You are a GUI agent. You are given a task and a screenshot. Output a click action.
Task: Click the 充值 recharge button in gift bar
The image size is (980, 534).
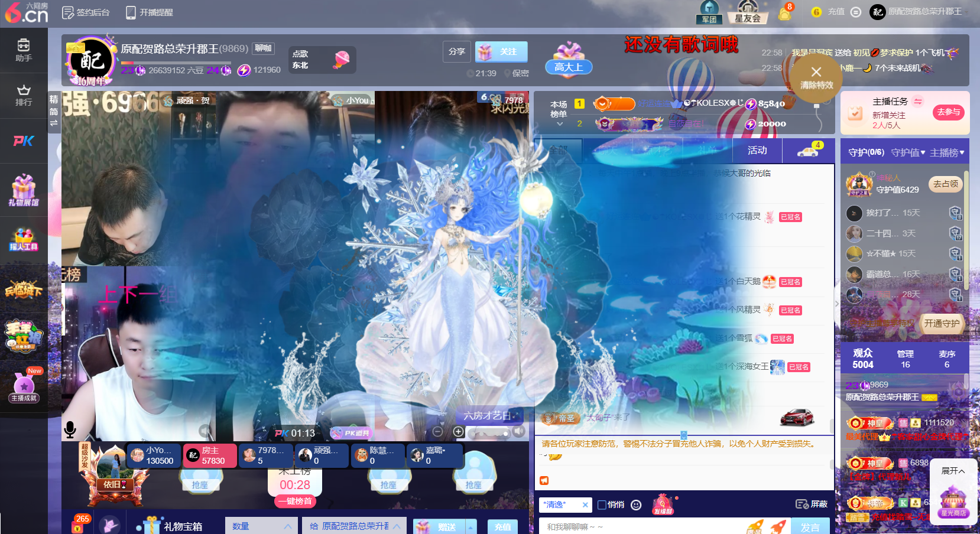tap(502, 526)
